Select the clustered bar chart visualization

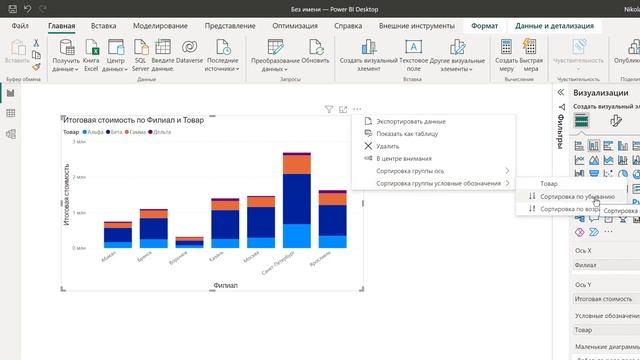pos(608,145)
